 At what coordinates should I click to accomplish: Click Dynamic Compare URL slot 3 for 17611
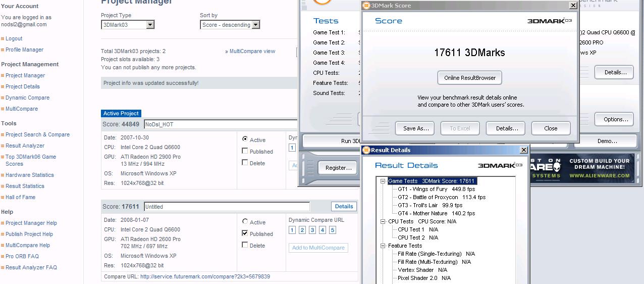pos(312,230)
